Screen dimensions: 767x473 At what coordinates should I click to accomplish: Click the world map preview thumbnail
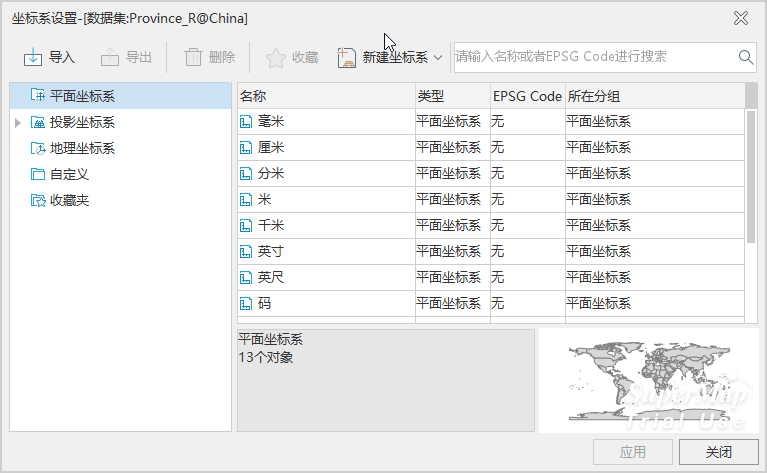click(x=647, y=380)
